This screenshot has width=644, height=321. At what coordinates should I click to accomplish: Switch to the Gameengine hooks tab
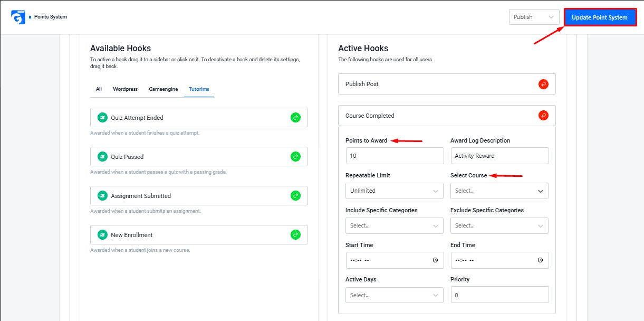pos(164,89)
